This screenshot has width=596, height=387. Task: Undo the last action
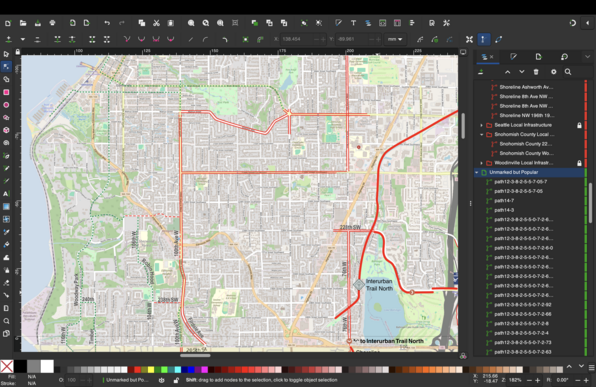[x=107, y=23]
